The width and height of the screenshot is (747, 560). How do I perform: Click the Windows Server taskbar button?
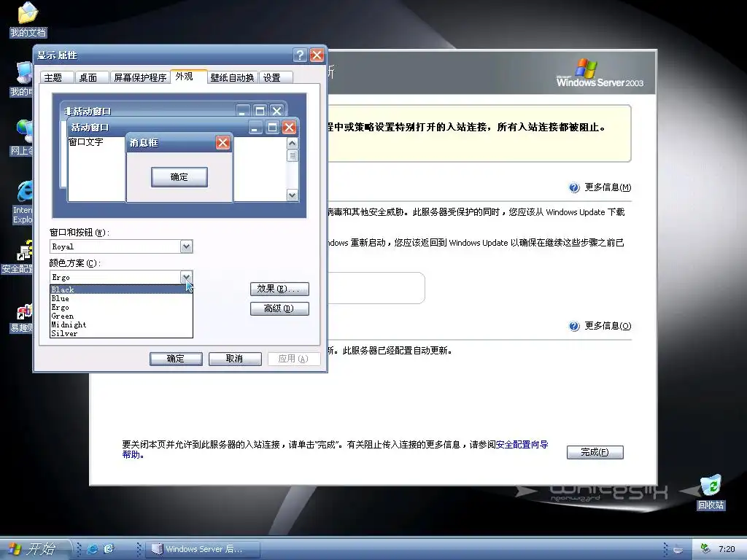click(204, 549)
